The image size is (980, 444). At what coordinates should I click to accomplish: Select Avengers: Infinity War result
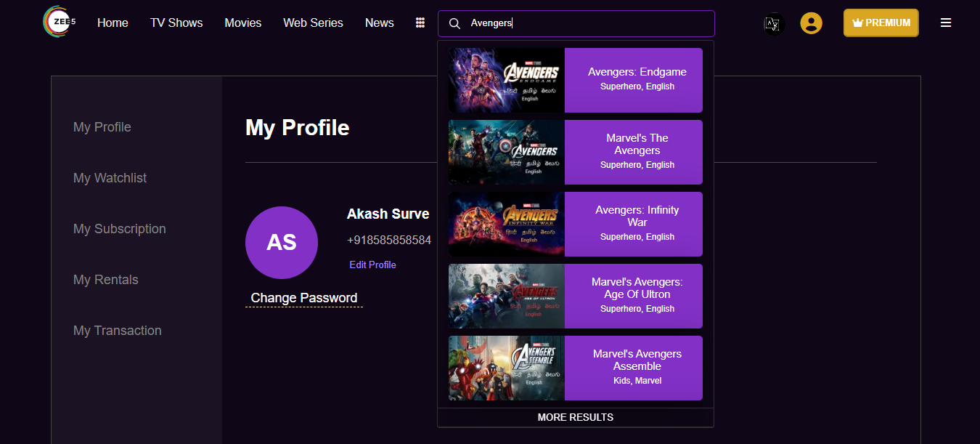(x=575, y=224)
